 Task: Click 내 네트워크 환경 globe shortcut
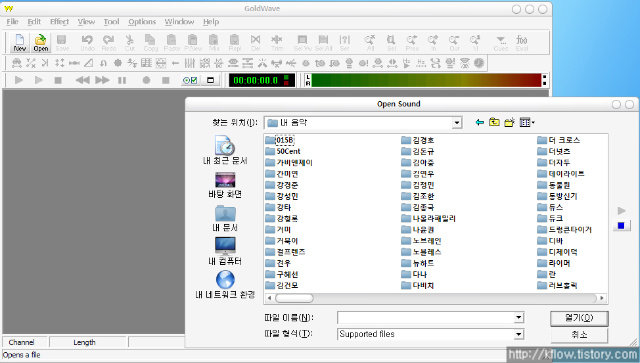(225, 285)
